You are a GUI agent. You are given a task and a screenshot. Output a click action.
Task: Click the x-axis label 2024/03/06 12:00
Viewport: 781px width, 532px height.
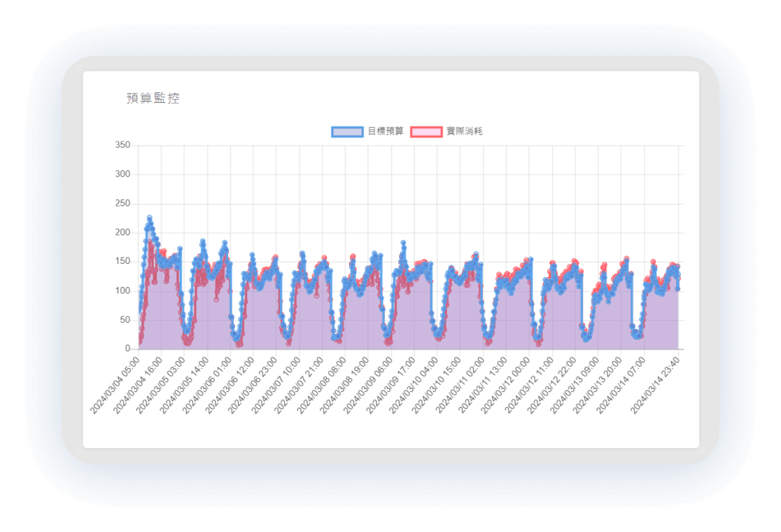[x=230, y=385]
